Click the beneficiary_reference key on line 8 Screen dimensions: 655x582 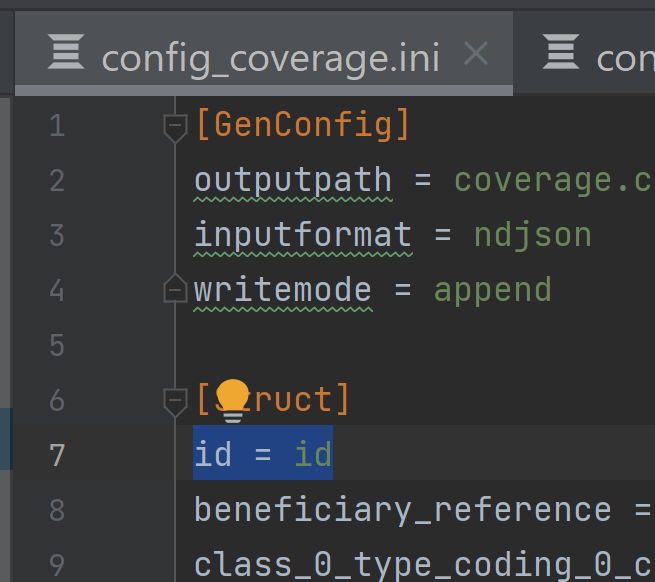coord(403,510)
